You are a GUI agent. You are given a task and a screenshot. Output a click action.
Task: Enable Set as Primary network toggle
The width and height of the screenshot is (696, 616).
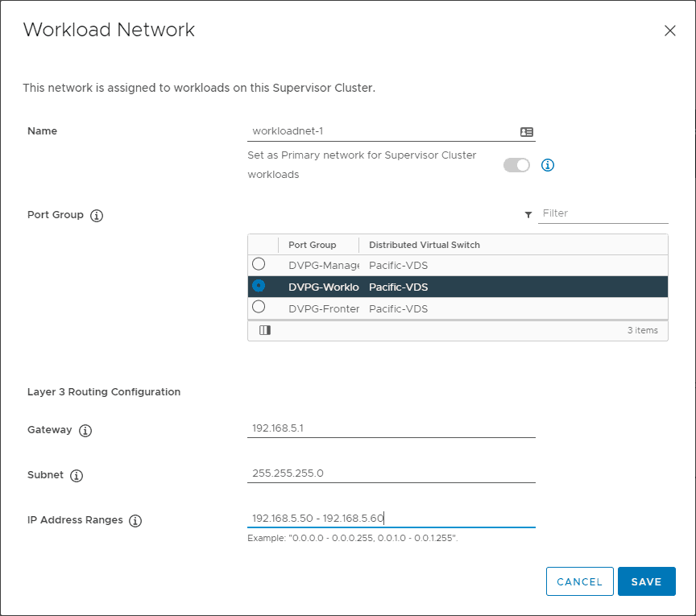(516, 164)
